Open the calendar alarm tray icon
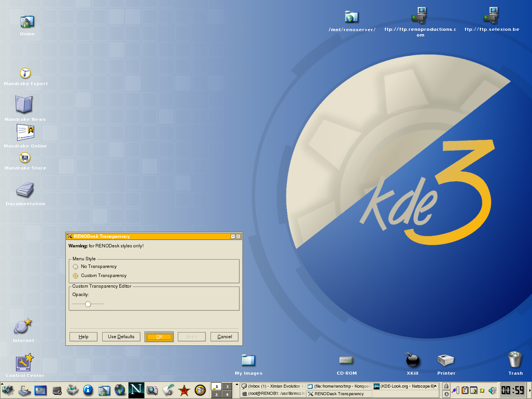This screenshot has width=532, height=399. click(473, 390)
